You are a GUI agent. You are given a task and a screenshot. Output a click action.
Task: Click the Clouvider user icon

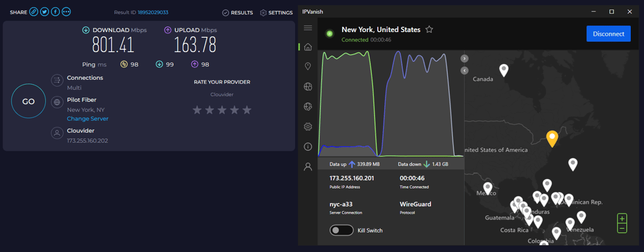(x=57, y=133)
